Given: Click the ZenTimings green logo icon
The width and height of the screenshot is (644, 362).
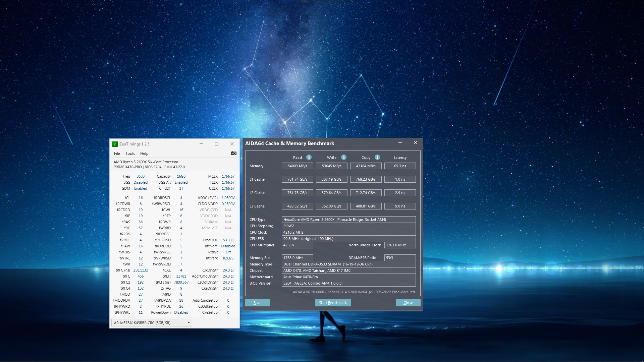Looking at the screenshot, I should [115, 144].
